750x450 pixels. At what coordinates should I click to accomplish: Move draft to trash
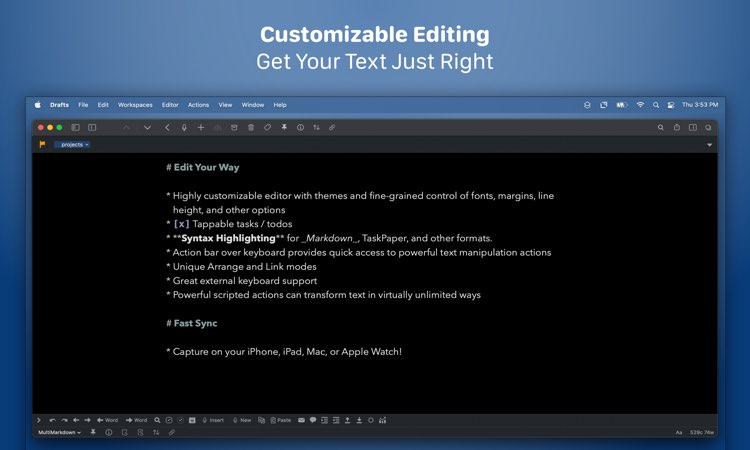[251, 128]
